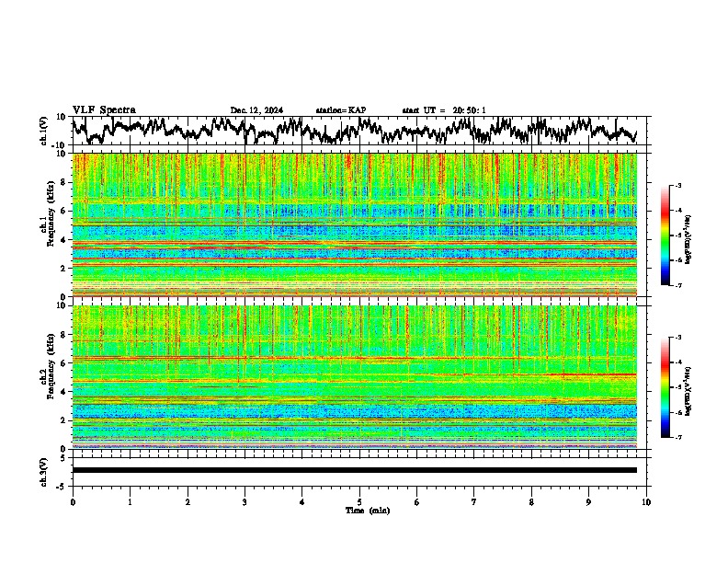Click the ch.2 spectrogram color scale bar

click(665, 387)
